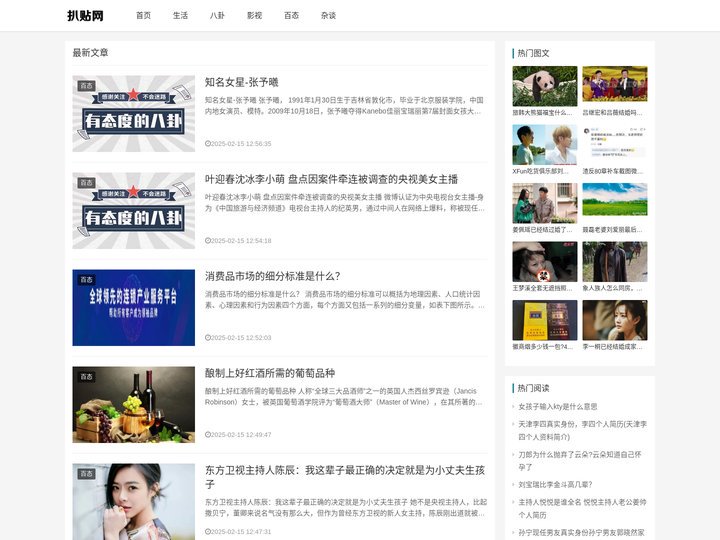This screenshot has width=720, height=540.
Task: Open the 渣反80章 chat screenshot thumbnail
Action: 615,145
